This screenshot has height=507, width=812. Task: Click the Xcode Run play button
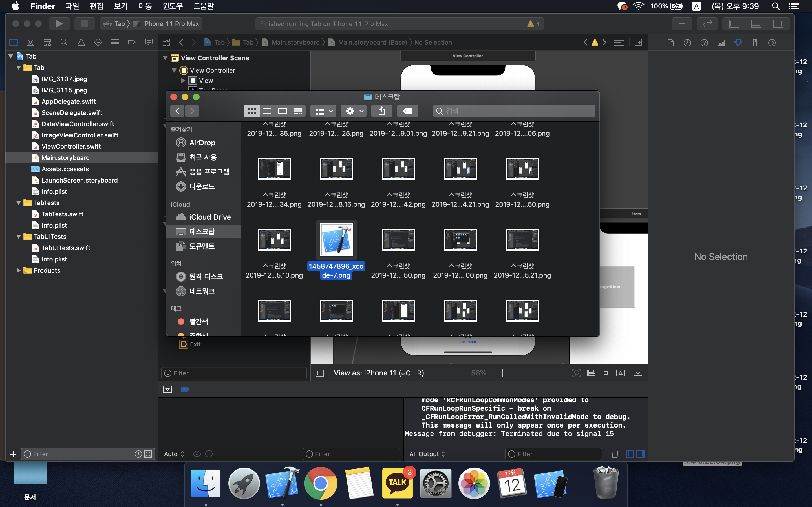59,23
